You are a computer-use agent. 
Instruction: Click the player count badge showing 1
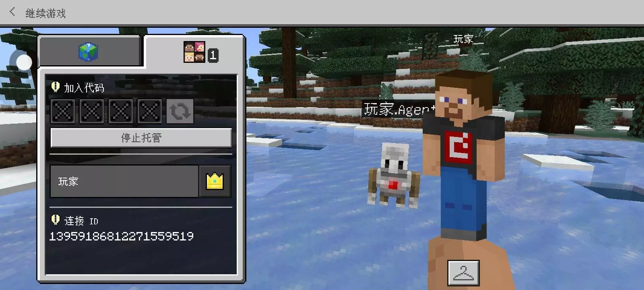213,55
